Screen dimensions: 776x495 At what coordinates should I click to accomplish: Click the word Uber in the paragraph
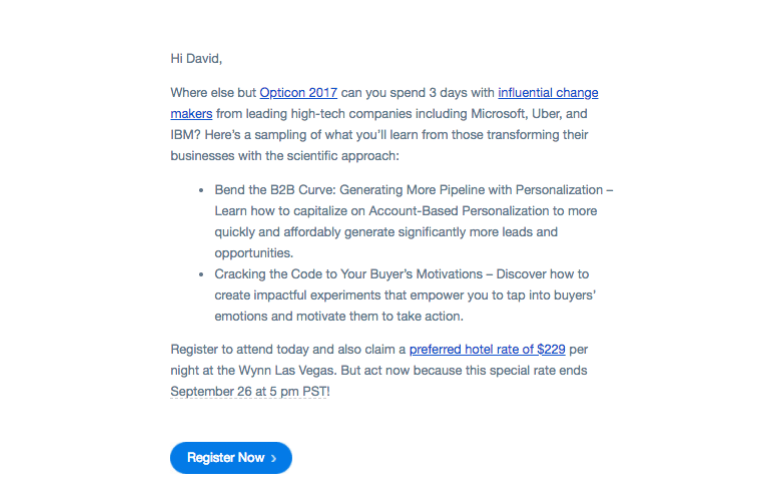[x=546, y=114]
